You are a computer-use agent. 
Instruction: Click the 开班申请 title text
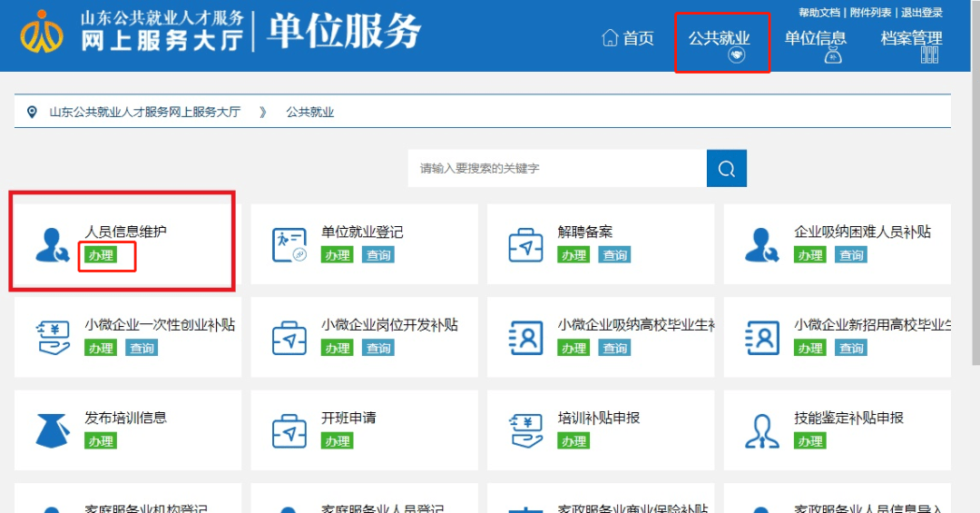348,418
